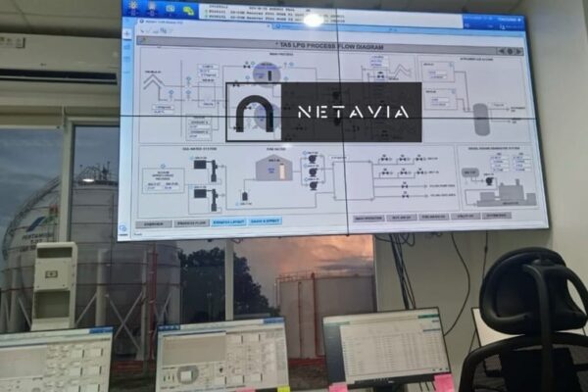The height and width of the screenshot is (392, 588).
Task: Select the grey LPG storage vessel on the right
Action: tap(481, 119)
